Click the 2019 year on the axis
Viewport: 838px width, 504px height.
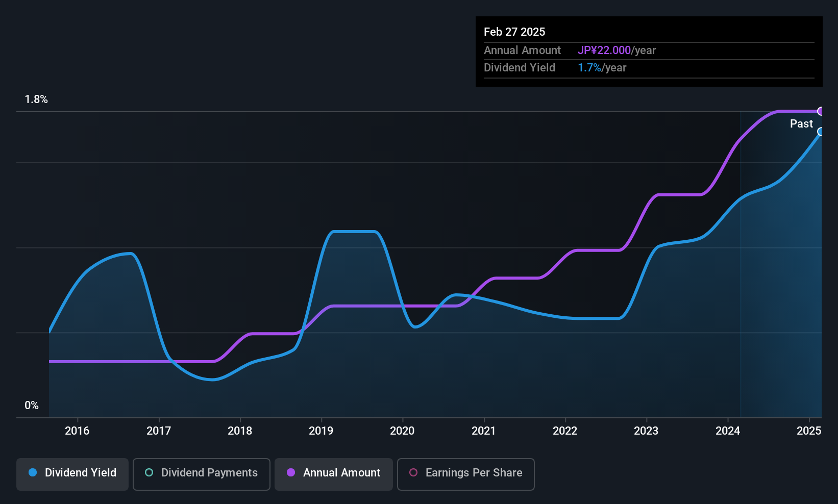(321, 431)
